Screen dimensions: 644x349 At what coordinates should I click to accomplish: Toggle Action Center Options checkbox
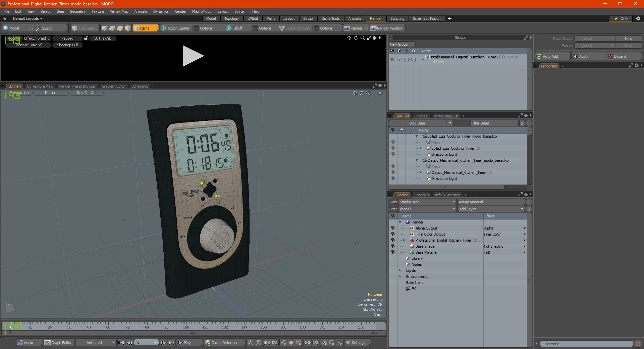pyautogui.click(x=197, y=28)
